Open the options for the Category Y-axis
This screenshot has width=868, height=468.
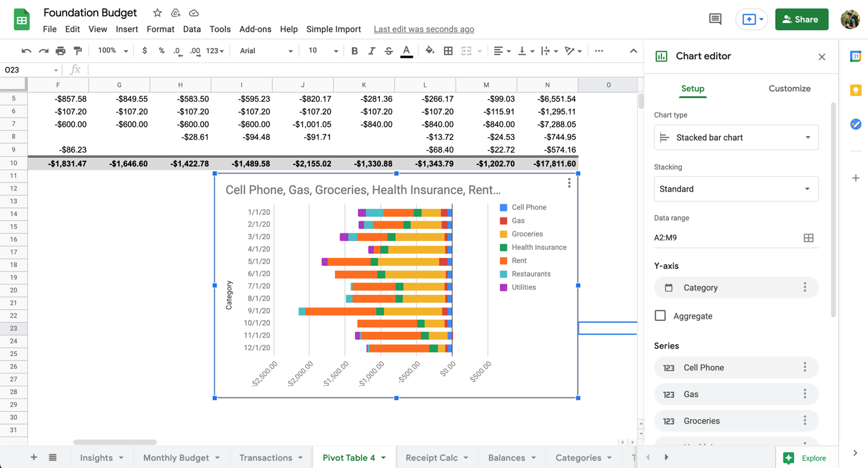(x=805, y=287)
